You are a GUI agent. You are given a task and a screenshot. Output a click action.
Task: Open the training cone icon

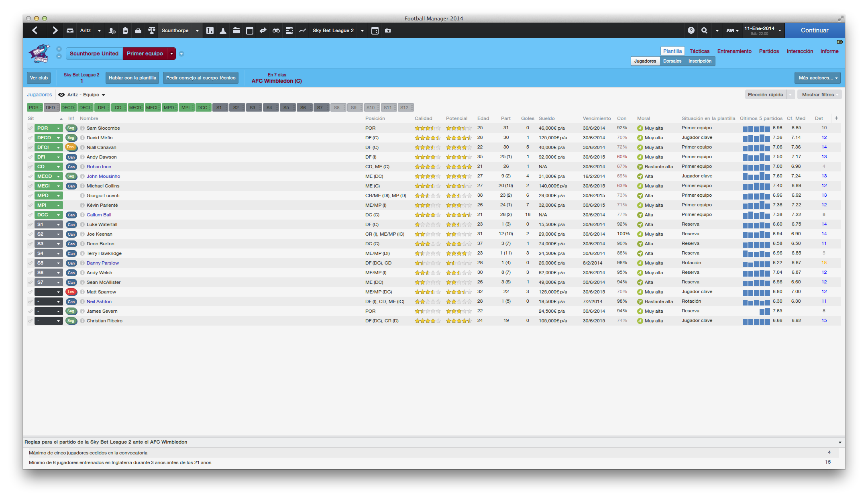223,31
